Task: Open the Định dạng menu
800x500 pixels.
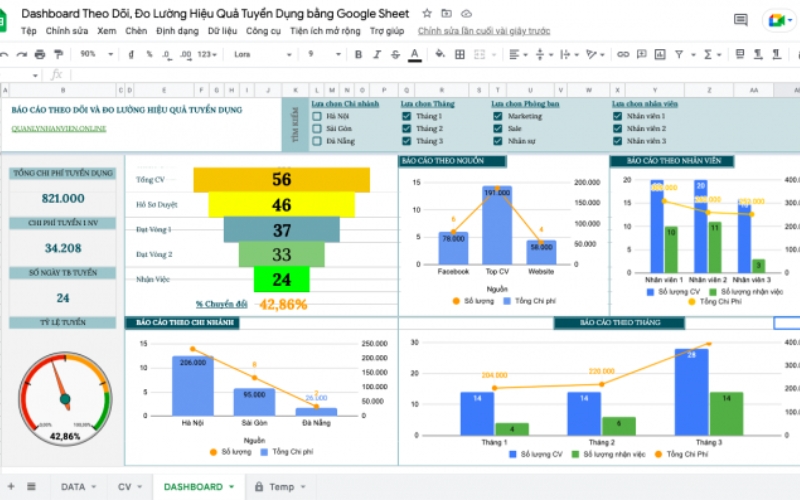Action: coord(177,31)
